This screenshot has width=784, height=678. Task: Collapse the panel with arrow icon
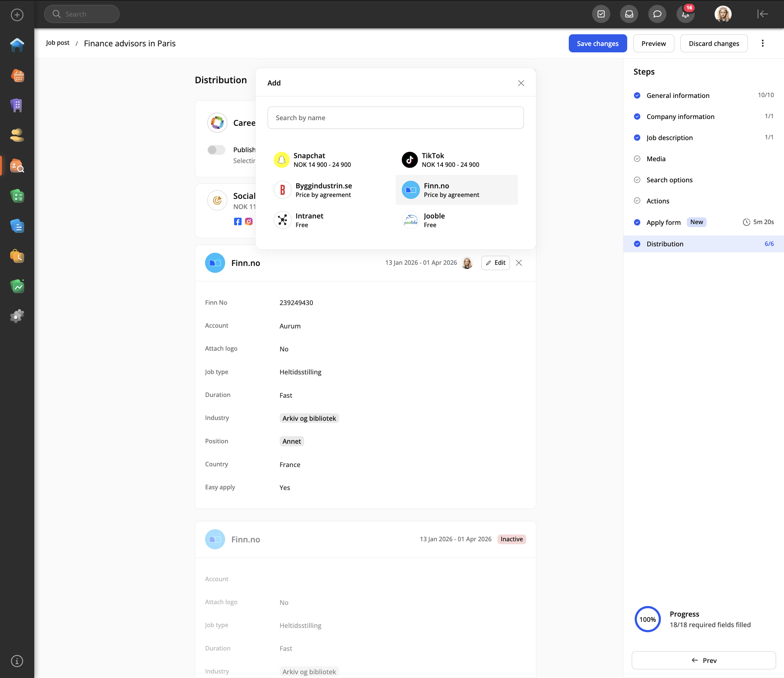[x=763, y=14]
